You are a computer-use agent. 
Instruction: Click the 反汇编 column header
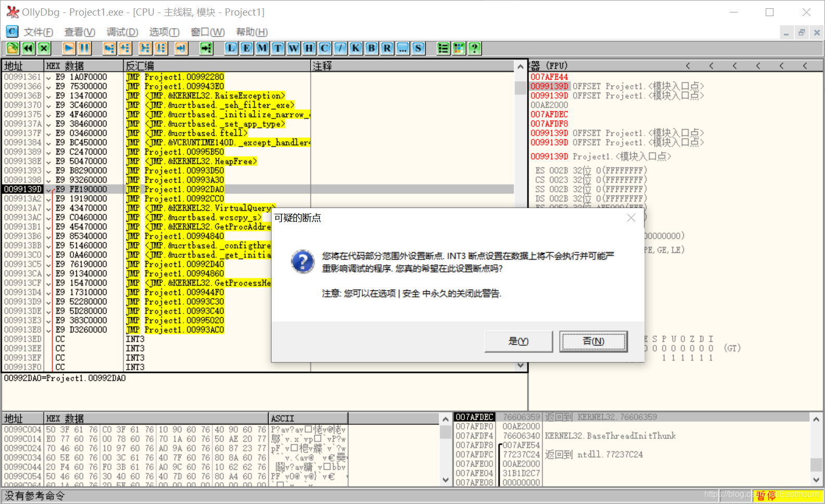pos(217,66)
